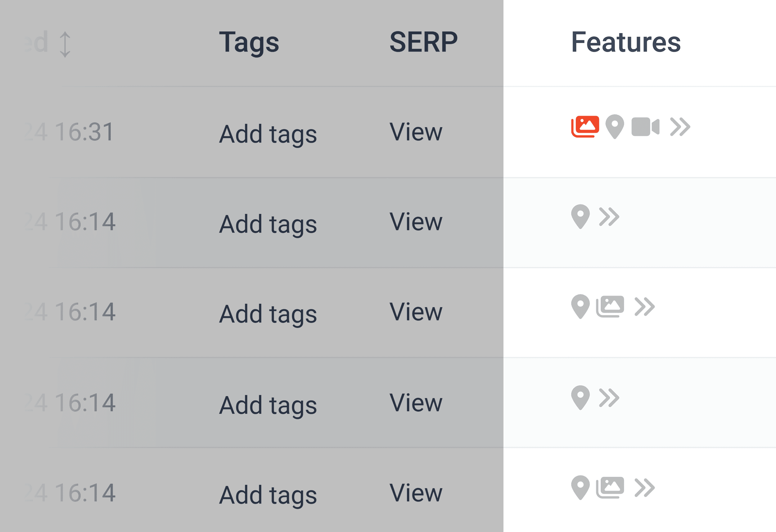The image size is (776, 532).
Task: Click the map pin in the third row
Action: point(580,306)
